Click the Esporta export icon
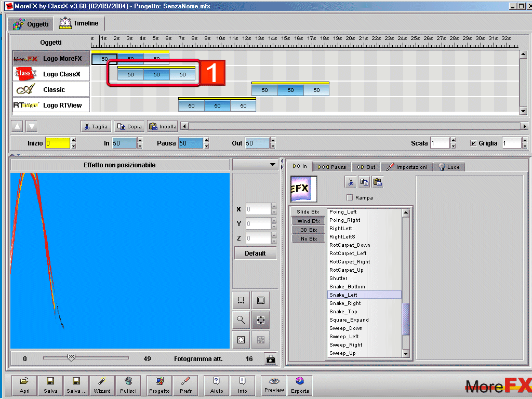Image resolution: width=532 pixels, height=399 pixels. (300, 385)
